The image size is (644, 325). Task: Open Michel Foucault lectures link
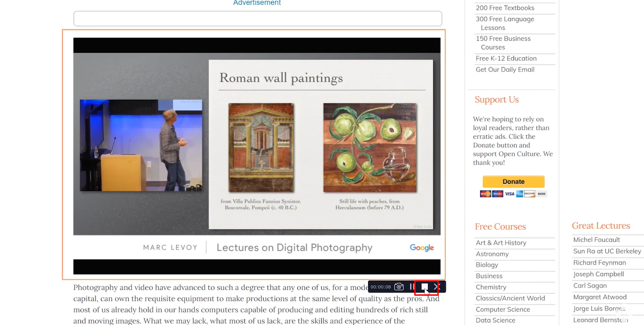pos(596,240)
